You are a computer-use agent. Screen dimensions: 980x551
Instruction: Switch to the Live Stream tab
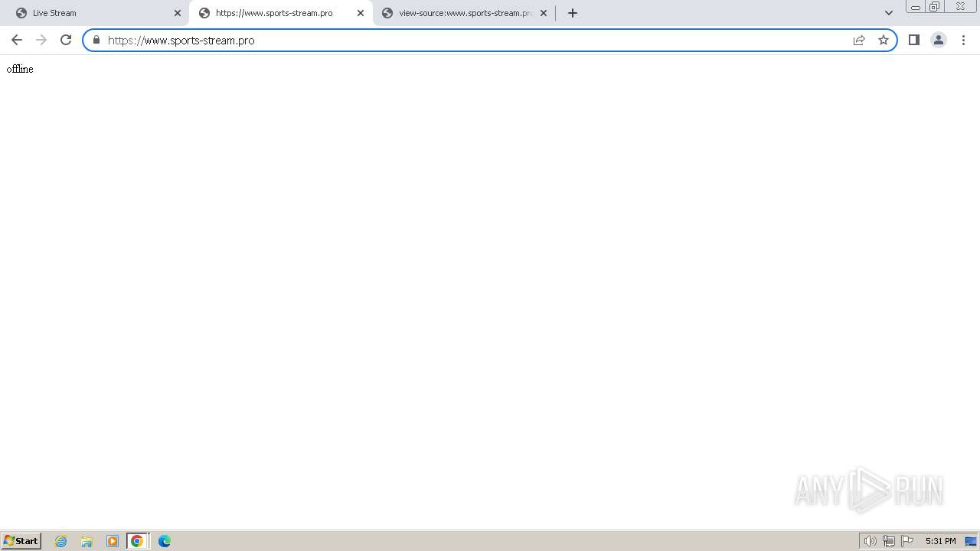point(97,13)
